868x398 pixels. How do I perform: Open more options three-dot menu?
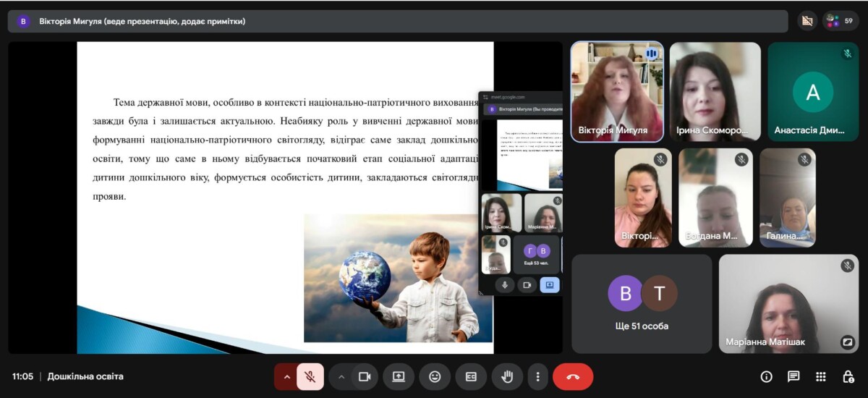click(537, 377)
